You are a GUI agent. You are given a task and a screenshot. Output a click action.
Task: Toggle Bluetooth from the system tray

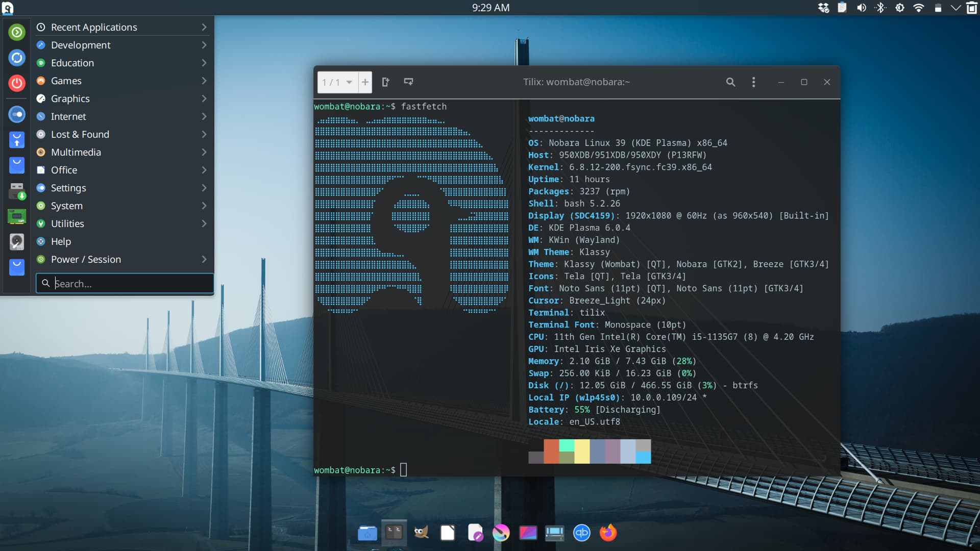pos(880,8)
